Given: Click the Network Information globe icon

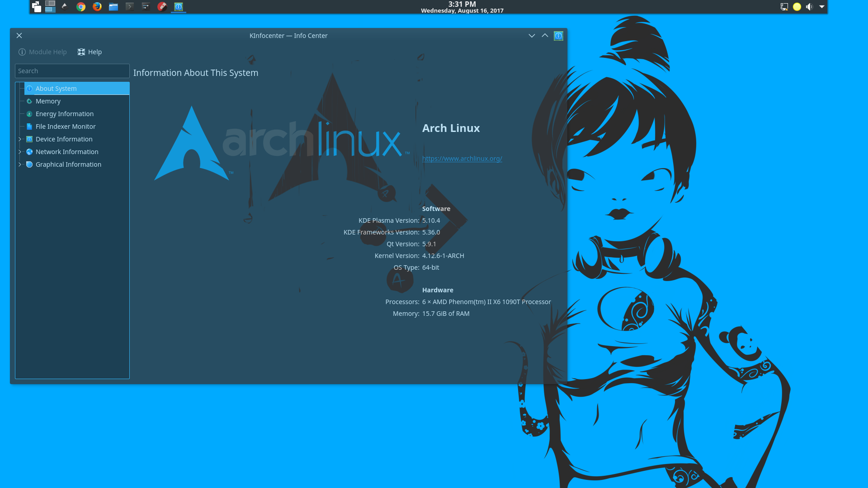Looking at the screenshot, I should 29,152.
